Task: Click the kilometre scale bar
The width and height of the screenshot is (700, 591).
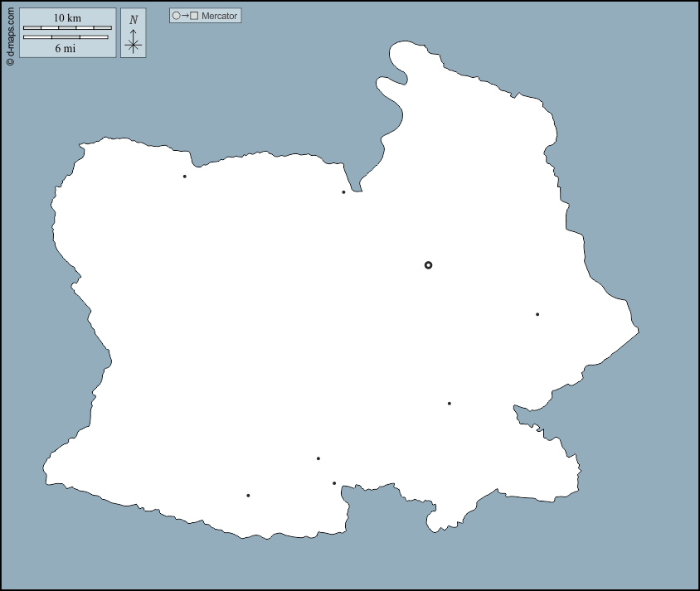Action: (x=67, y=28)
